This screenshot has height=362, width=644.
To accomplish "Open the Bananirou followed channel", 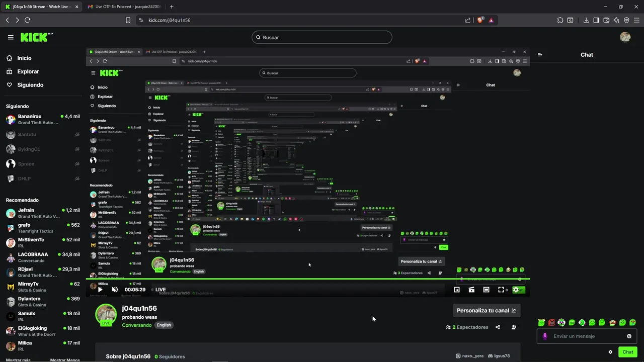I will (43, 119).
